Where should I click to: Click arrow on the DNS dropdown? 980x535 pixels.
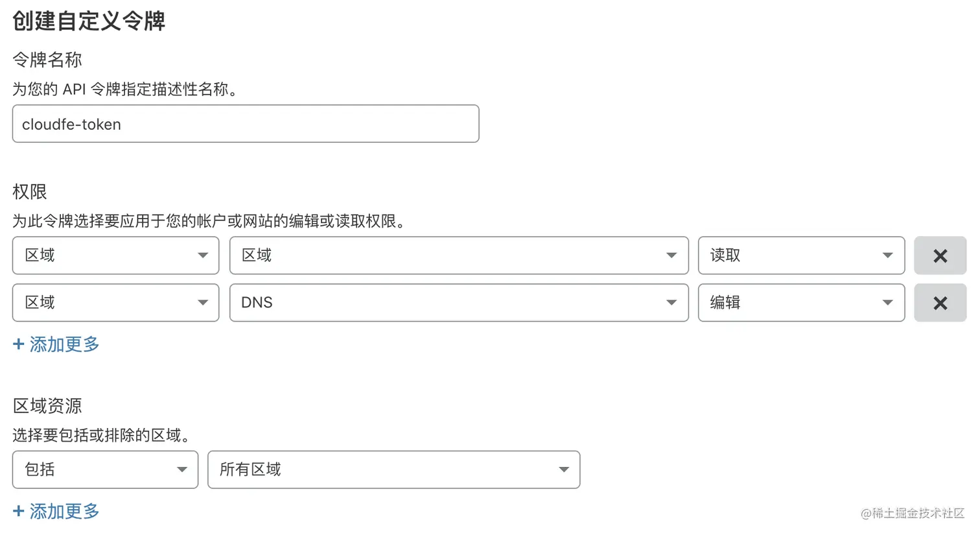coord(671,303)
